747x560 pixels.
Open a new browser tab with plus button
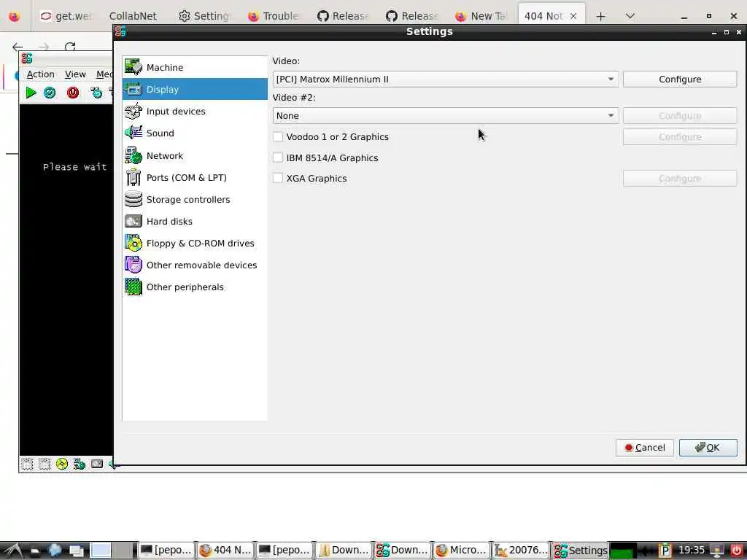click(x=601, y=16)
